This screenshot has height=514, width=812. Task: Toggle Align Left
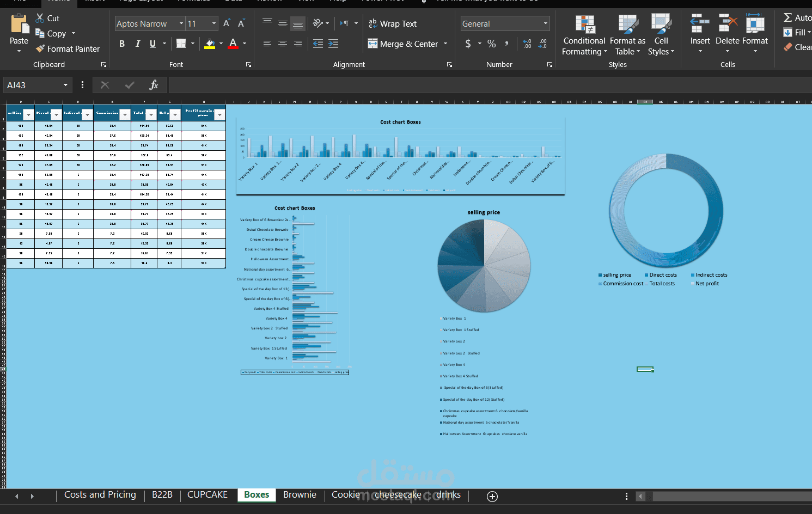coord(267,44)
